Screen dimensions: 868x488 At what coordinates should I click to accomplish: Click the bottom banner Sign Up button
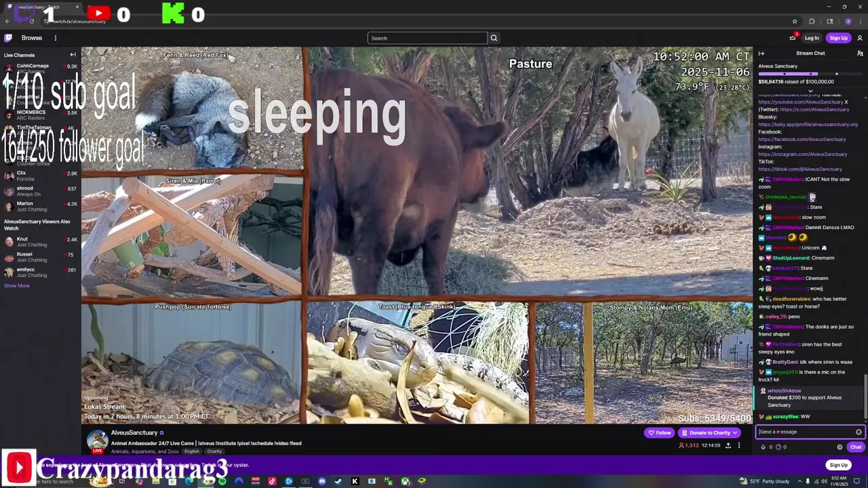point(838,465)
